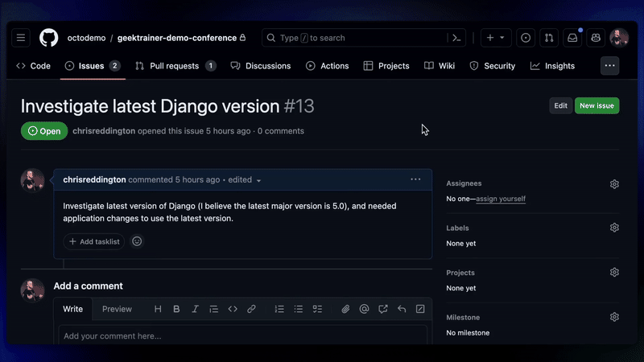Insert a heading using the H icon

pos(158,309)
